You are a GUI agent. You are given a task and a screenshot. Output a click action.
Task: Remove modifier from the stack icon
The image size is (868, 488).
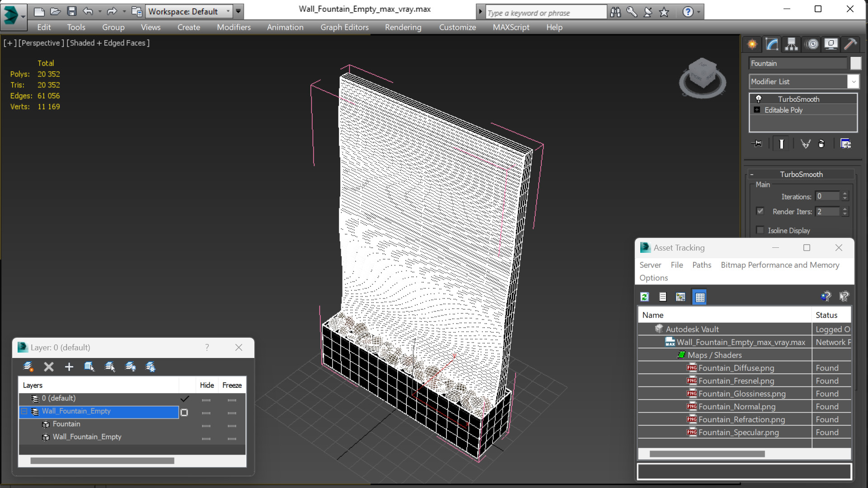tap(821, 144)
